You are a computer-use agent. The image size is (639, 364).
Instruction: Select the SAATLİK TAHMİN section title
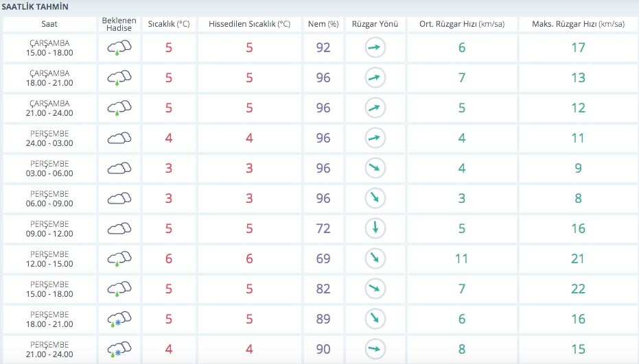point(39,7)
